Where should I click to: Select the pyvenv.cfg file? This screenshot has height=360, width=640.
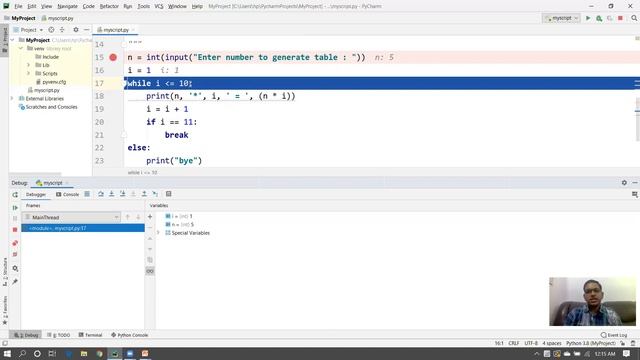click(x=51, y=82)
